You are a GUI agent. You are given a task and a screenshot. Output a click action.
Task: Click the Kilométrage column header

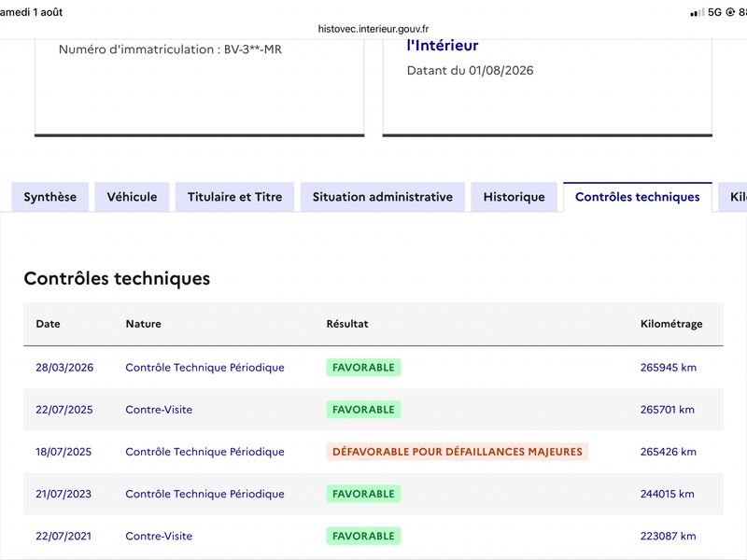coord(671,324)
